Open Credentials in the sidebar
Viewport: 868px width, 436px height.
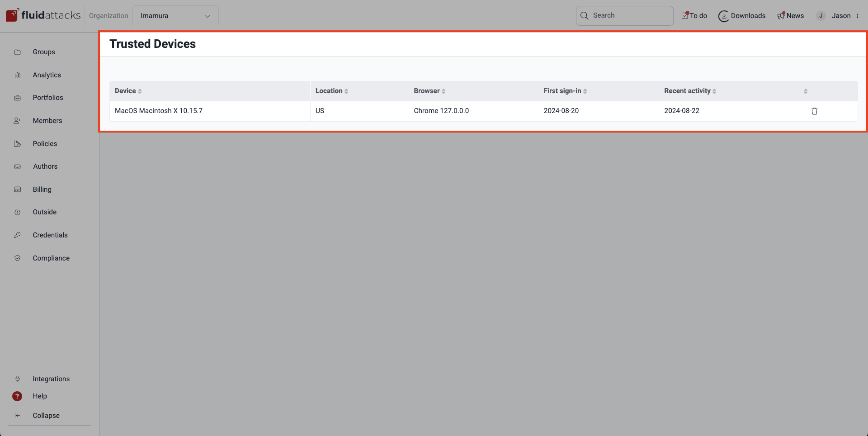(50, 235)
